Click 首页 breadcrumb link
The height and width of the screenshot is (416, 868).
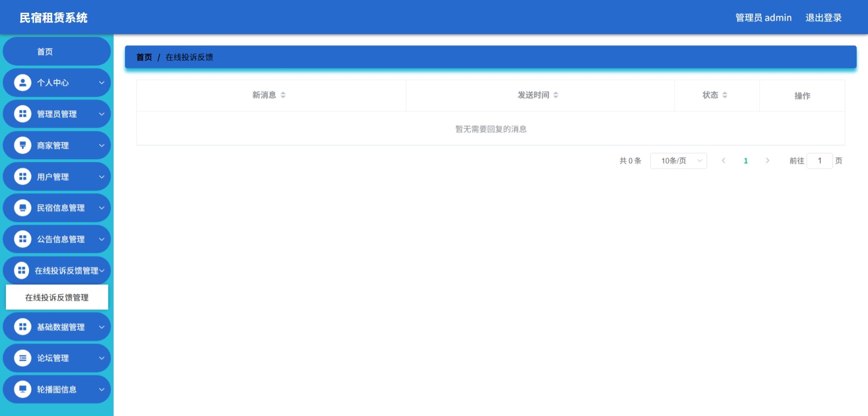[144, 57]
